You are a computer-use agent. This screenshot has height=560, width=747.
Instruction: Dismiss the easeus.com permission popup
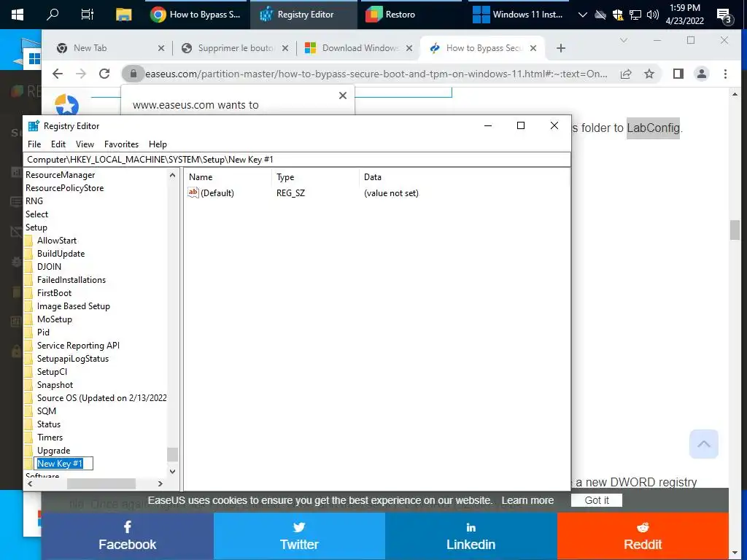(x=343, y=96)
